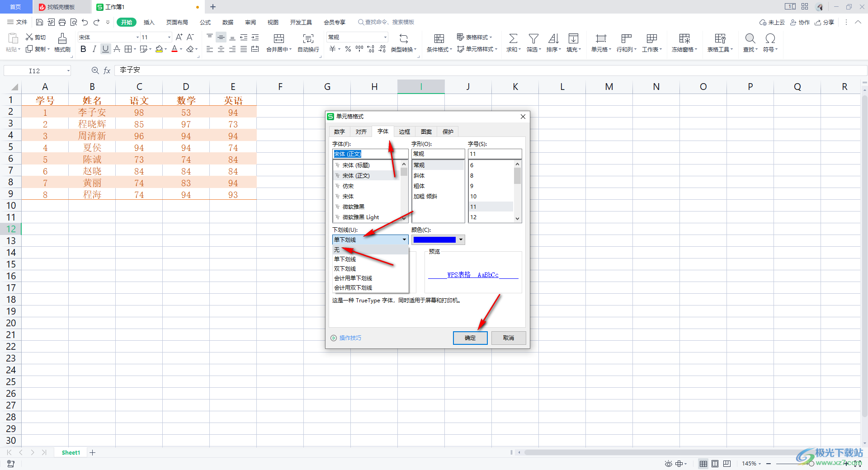The height and width of the screenshot is (470, 868).
Task: Click the font size (字号) input field
Action: pyautogui.click(x=495, y=154)
